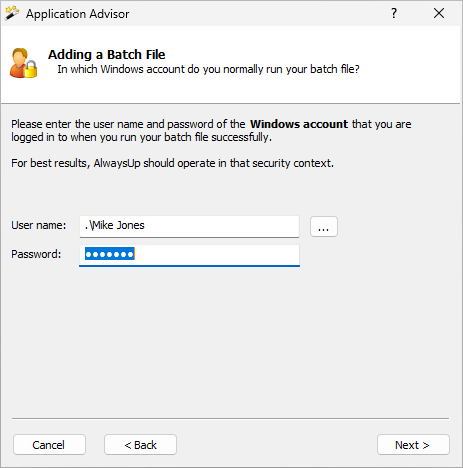The width and height of the screenshot is (463, 468).
Task: Proceed with the Next button
Action: (413, 445)
